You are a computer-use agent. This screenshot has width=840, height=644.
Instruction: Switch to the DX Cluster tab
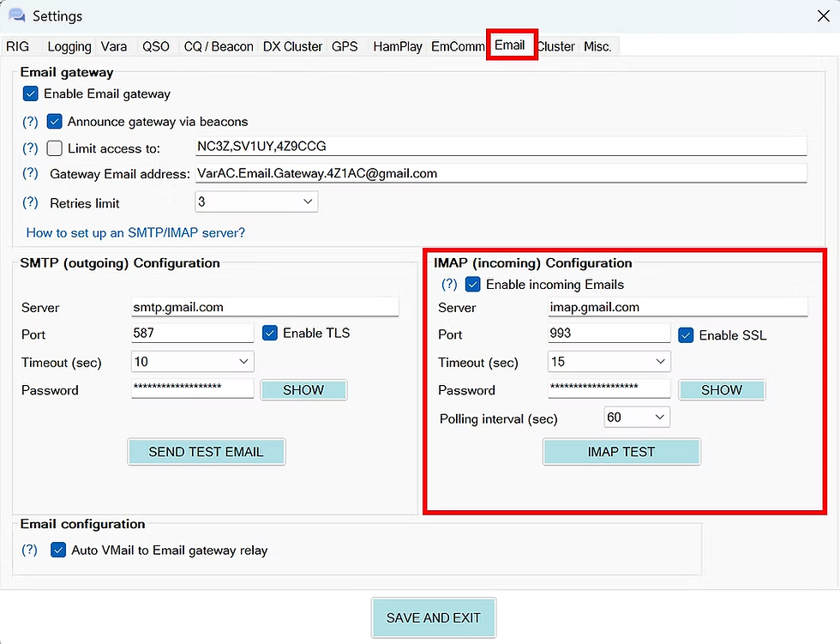[x=292, y=46]
